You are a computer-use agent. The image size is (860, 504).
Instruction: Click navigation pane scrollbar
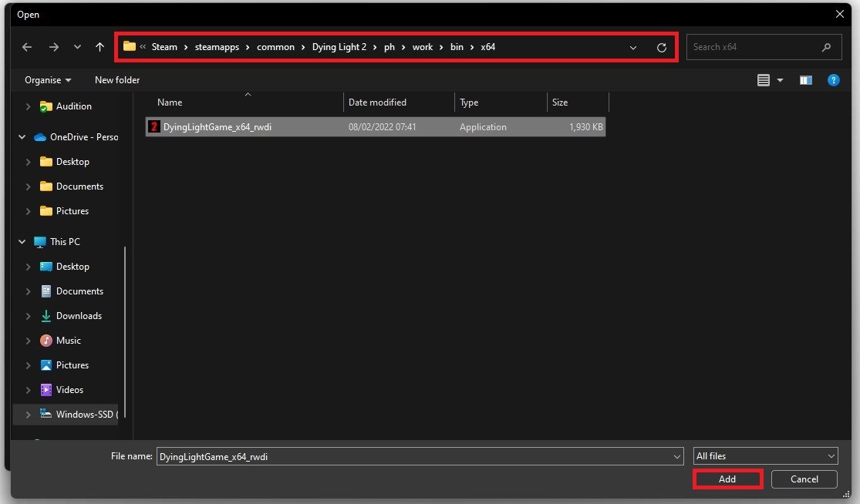(126, 332)
